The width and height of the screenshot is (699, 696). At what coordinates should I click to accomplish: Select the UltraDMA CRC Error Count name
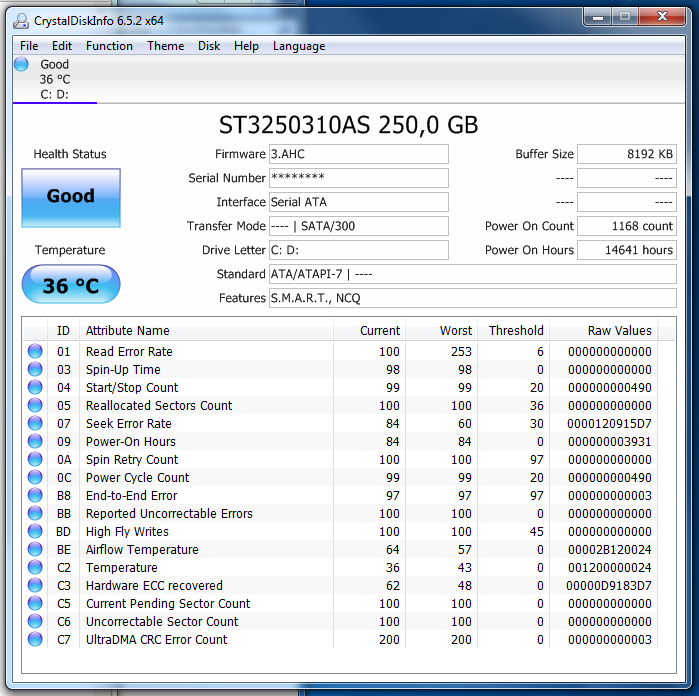click(156, 639)
